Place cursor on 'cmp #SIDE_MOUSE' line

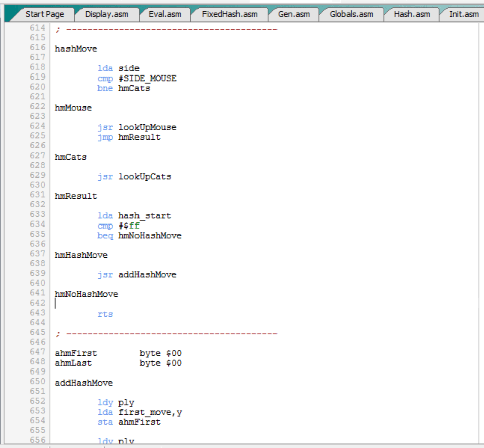click(136, 79)
